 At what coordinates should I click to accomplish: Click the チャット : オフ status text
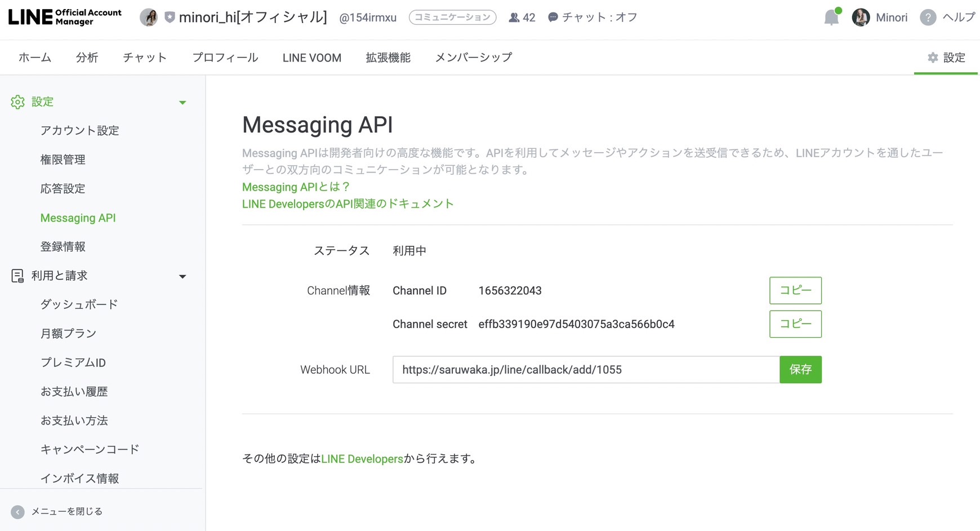coord(600,17)
